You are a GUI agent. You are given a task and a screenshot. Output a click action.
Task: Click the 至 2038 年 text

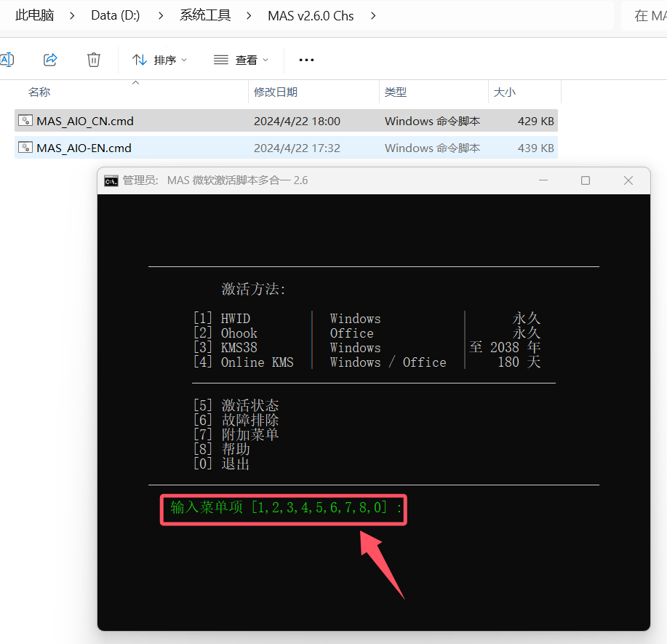coord(505,347)
